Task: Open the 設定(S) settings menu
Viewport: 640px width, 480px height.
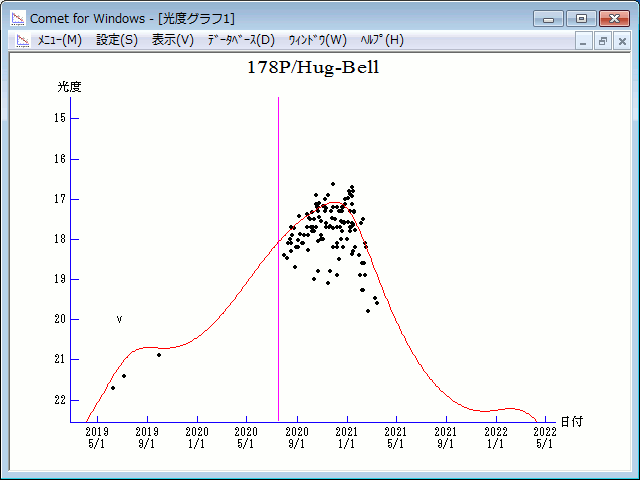Action: (117, 40)
